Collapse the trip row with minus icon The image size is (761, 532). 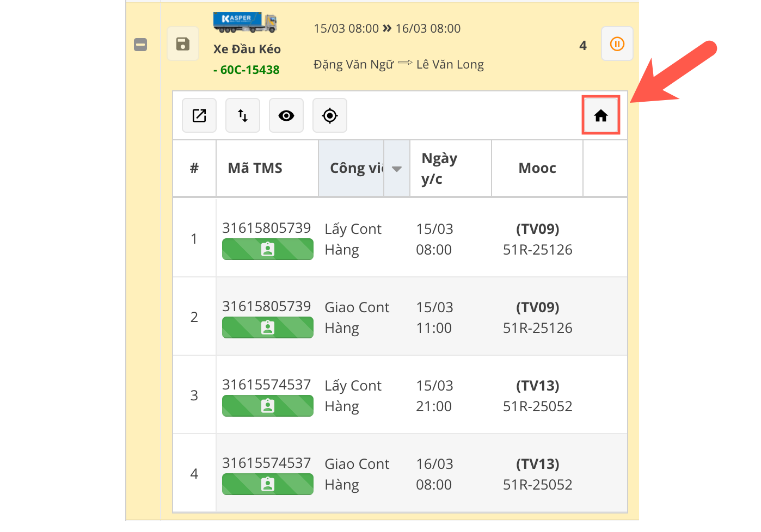coord(140,45)
